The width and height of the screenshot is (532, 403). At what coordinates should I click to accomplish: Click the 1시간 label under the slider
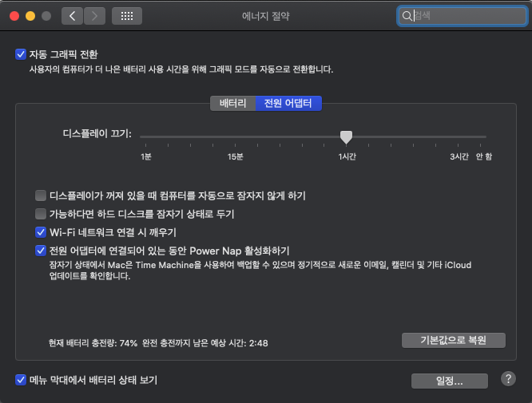coord(347,156)
